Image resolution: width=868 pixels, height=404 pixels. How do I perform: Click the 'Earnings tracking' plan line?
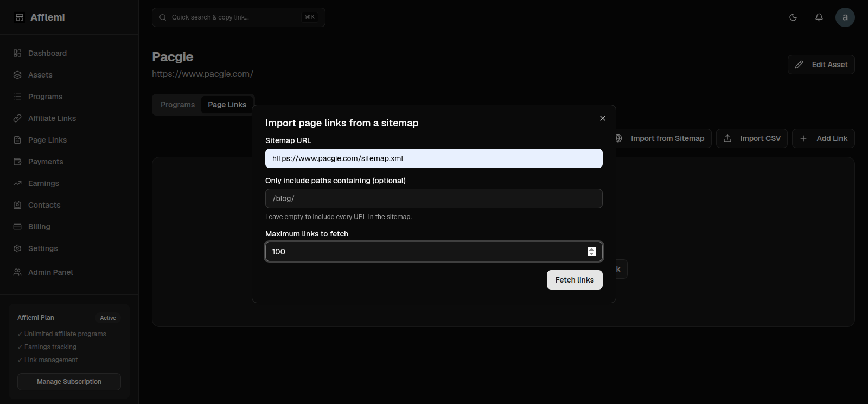coord(47,347)
